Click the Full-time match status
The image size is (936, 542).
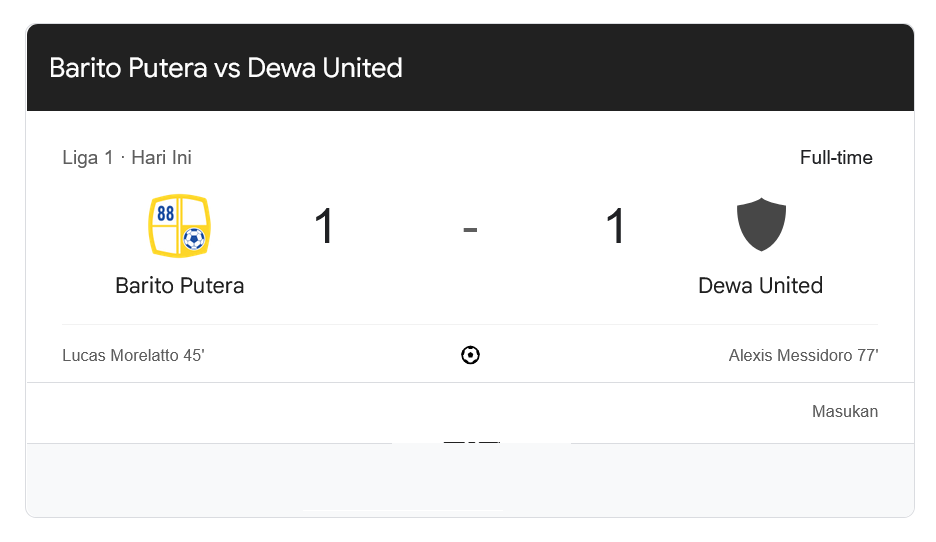pos(836,158)
